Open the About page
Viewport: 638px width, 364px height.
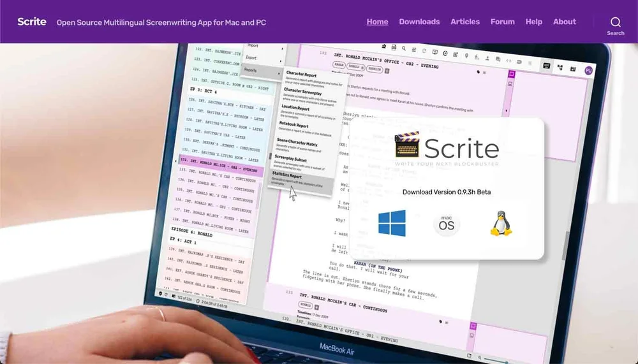(565, 22)
